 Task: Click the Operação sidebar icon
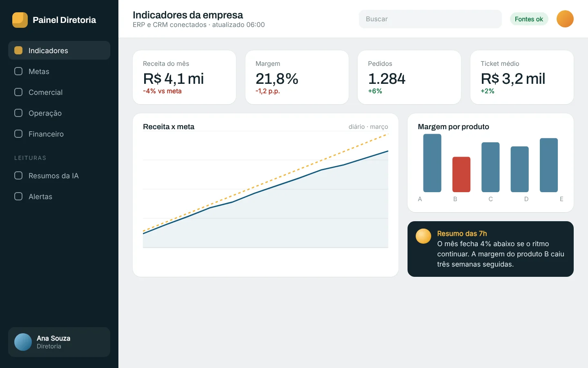(18, 113)
